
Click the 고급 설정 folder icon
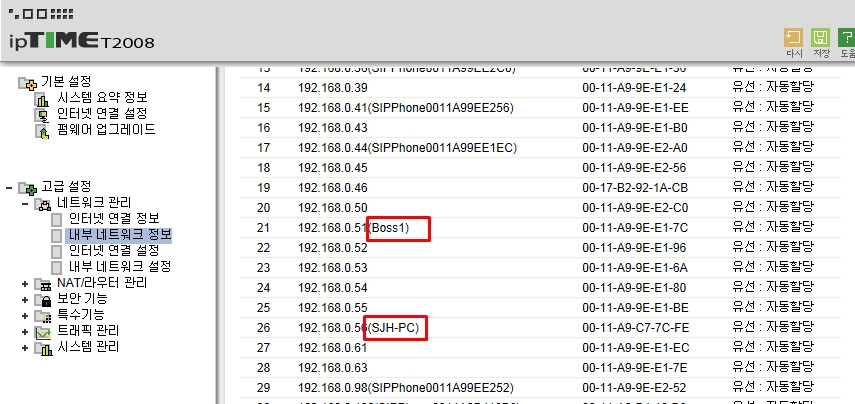point(27,189)
